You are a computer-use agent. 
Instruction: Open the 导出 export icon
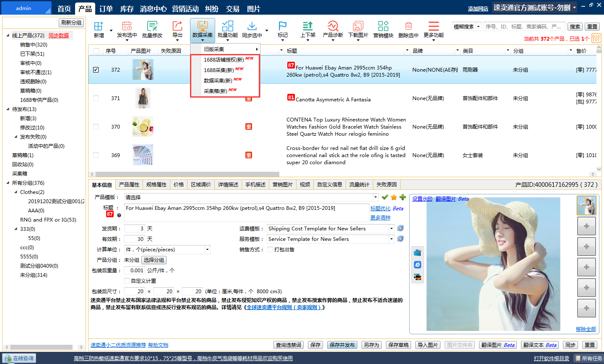(177, 26)
